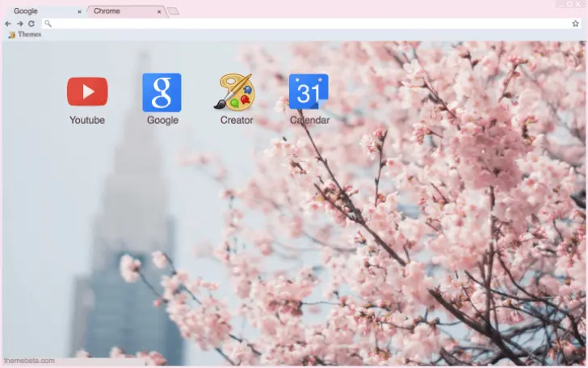Close the Google tab
Viewport: 588px width, 368px height.
click(x=79, y=12)
